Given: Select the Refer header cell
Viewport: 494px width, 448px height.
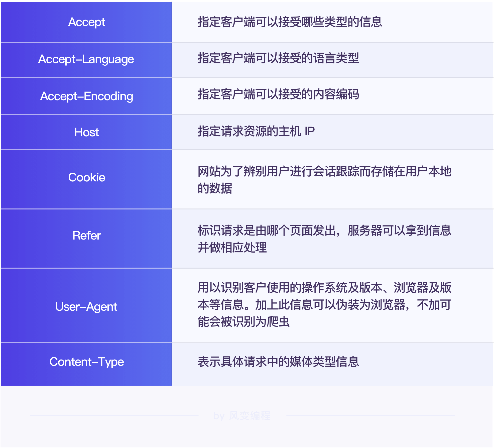Looking at the screenshot, I should click(87, 236).
